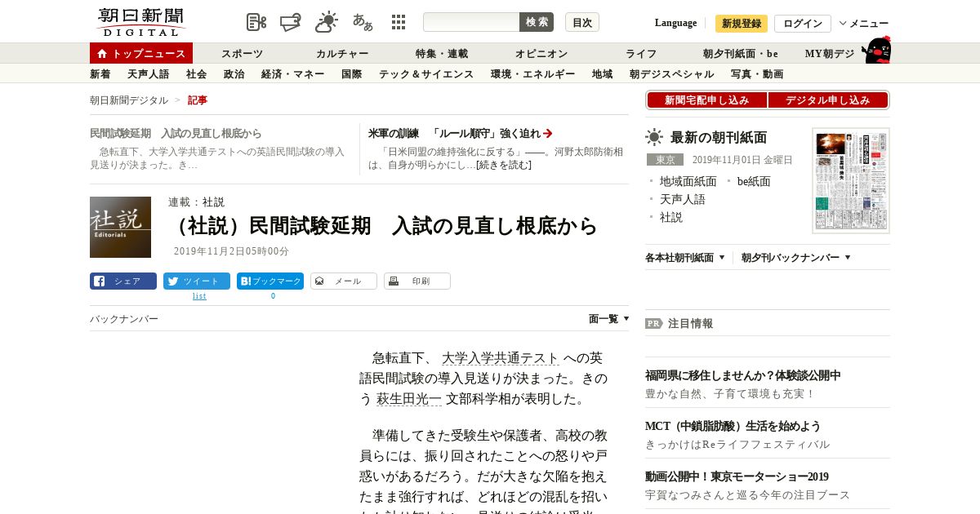980x514 pixels.
Task: Click デジタル申し込み button
Action: tap(828, 100)
